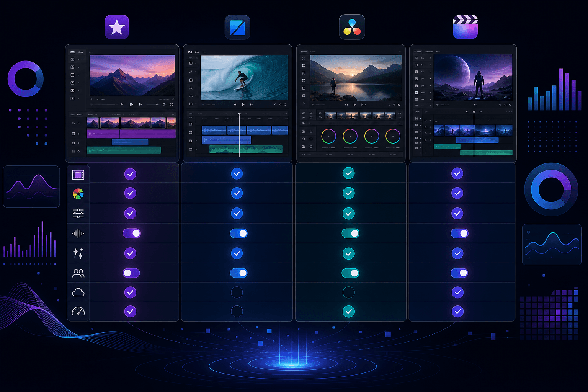This screenshot has width=588, height=392.
Task: Uncheck cloud row checkmark in Final Cut column
Action: (457, 292)
